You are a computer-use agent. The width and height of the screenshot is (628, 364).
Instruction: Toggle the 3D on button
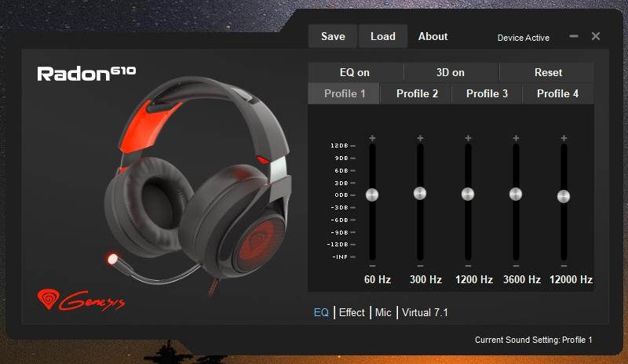coord(451,72)
